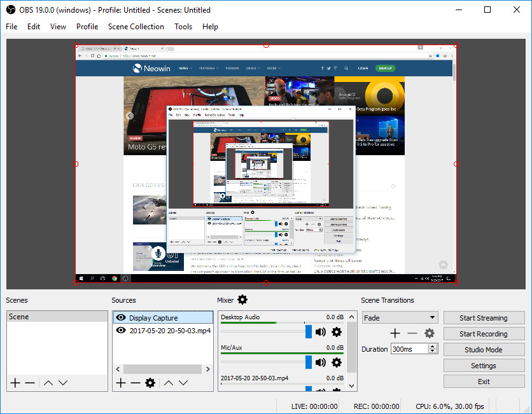Open the scene transition configuration gear
Viewport: 532px width, 414px height.
click(x=428, y=333)
